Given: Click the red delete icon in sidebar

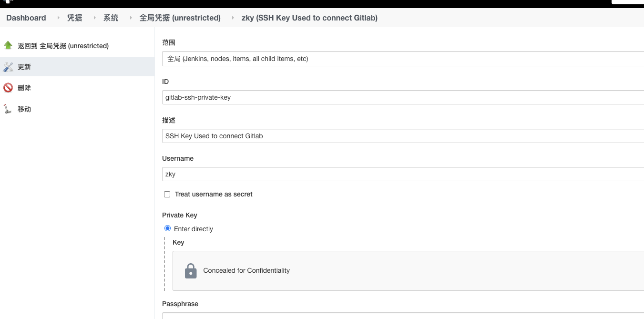Looking at the screenshot, I should (x=8, y=88).
